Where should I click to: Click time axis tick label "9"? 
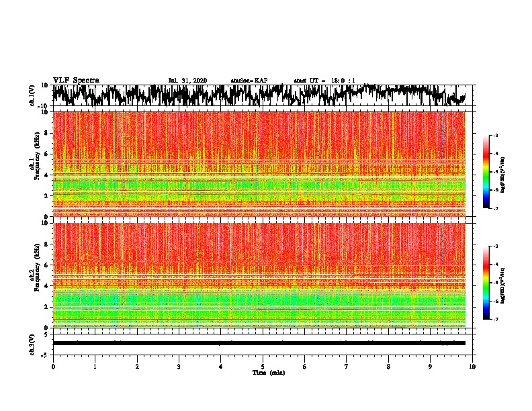pyautogui.click(x=430, y=367)
